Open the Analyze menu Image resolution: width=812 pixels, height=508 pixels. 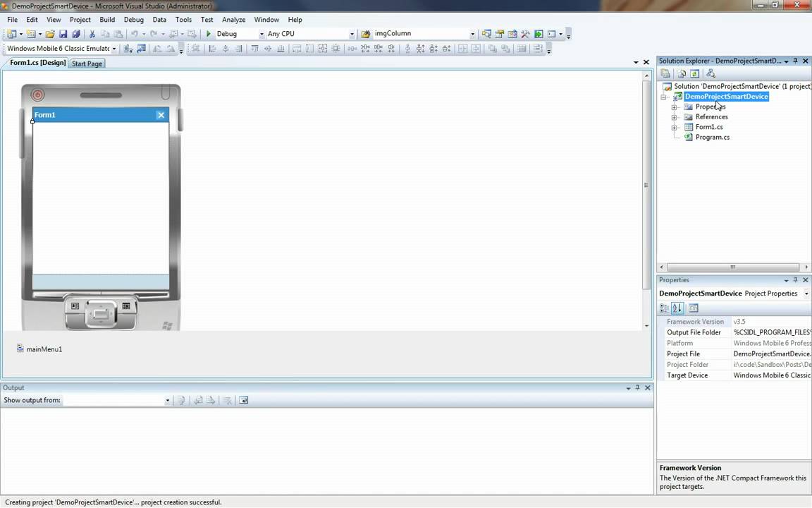pyautogui.click(x=233, y=20)
